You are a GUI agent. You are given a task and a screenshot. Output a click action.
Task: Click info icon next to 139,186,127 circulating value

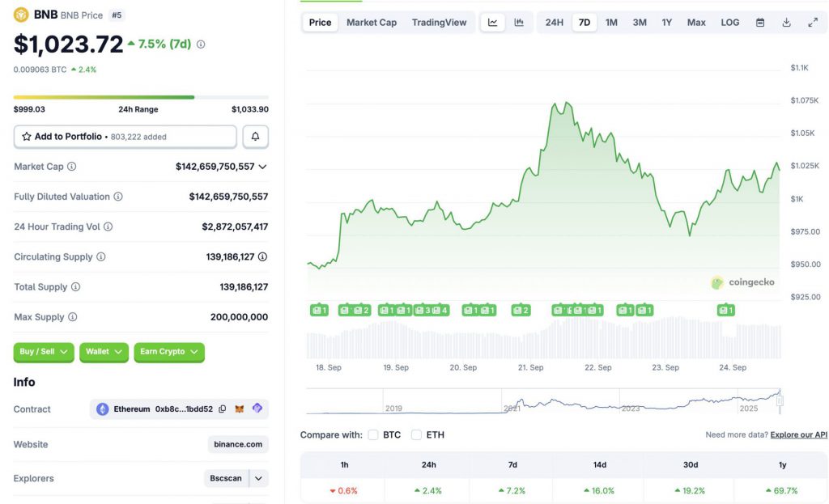click(263, 256)
